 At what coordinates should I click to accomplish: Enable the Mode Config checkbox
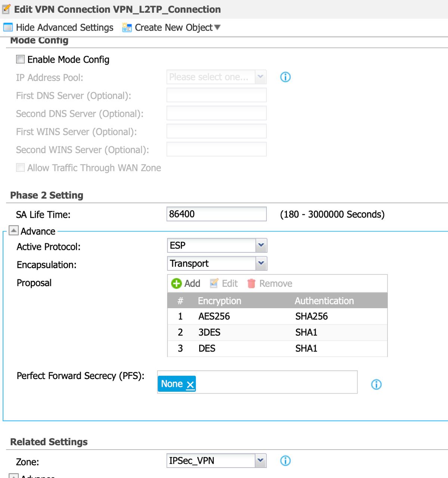tap(21, 59)
